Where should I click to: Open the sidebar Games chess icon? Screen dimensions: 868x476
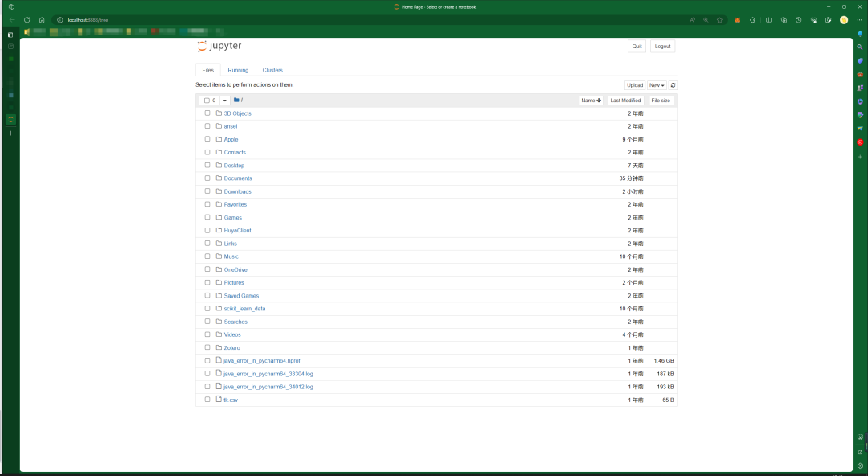860,88
